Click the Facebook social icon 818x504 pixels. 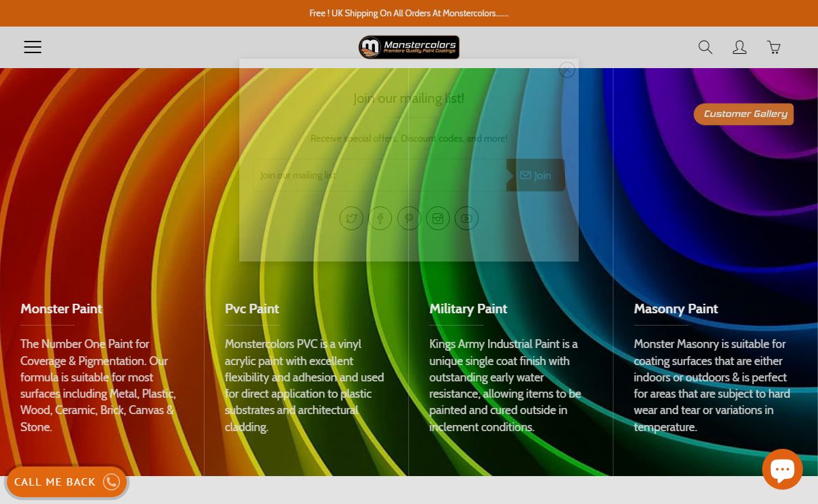380,219
